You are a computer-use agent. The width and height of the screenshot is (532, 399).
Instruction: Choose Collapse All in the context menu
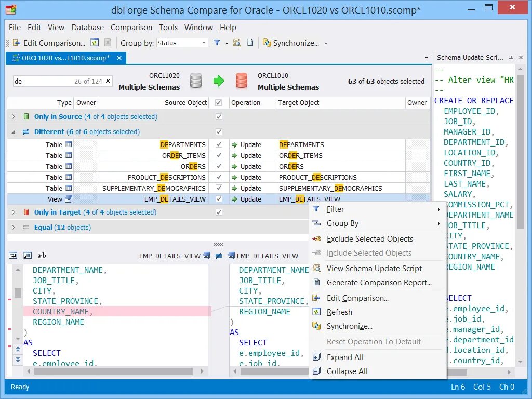tap(377, 371)
